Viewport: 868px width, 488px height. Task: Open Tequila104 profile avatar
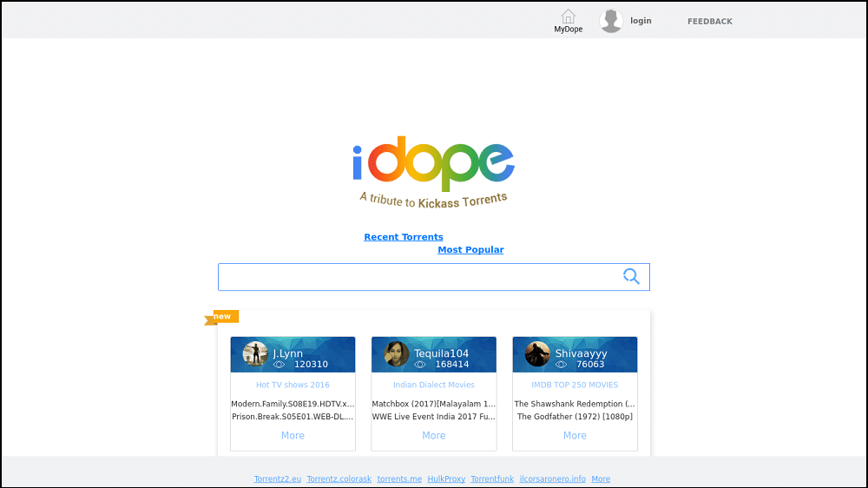(x=397, y=354)
